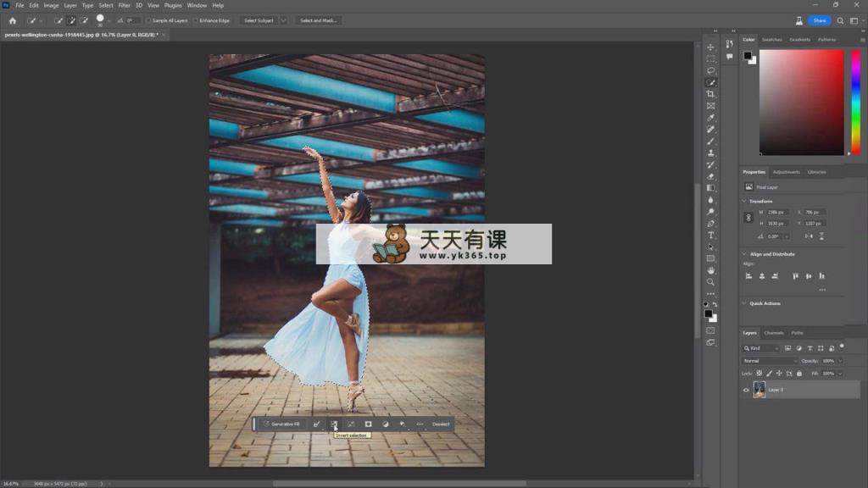This screenshot has height=488, width=868.
Task: Click Invert selection in the contextual taskbar
Action: [x=334, y=424]
